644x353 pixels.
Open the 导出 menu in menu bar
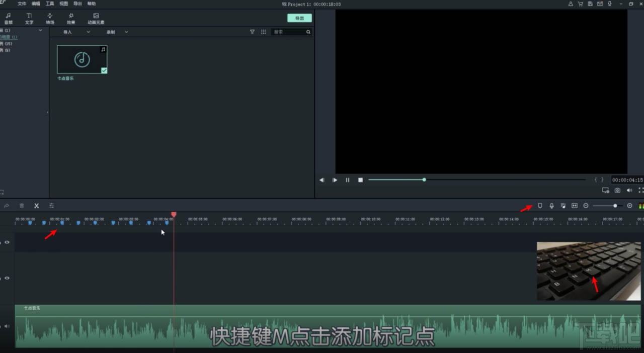coord(77,4)
